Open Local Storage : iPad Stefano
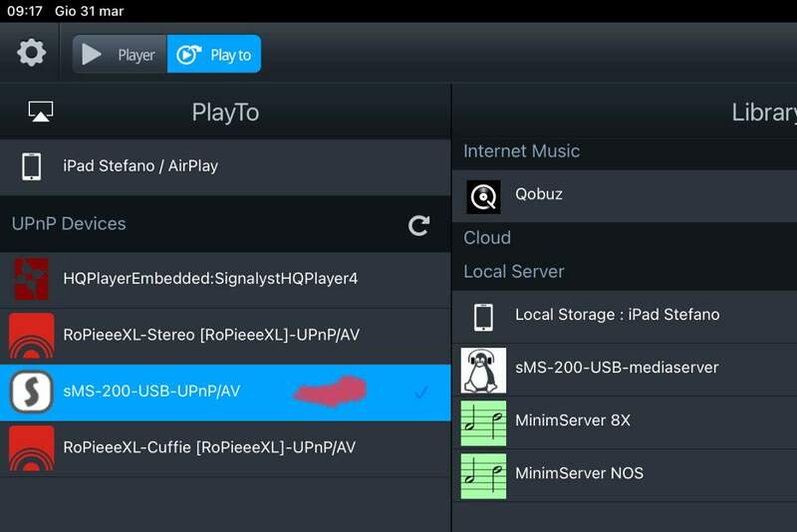 pyautogui.click(x=617, y=316)
